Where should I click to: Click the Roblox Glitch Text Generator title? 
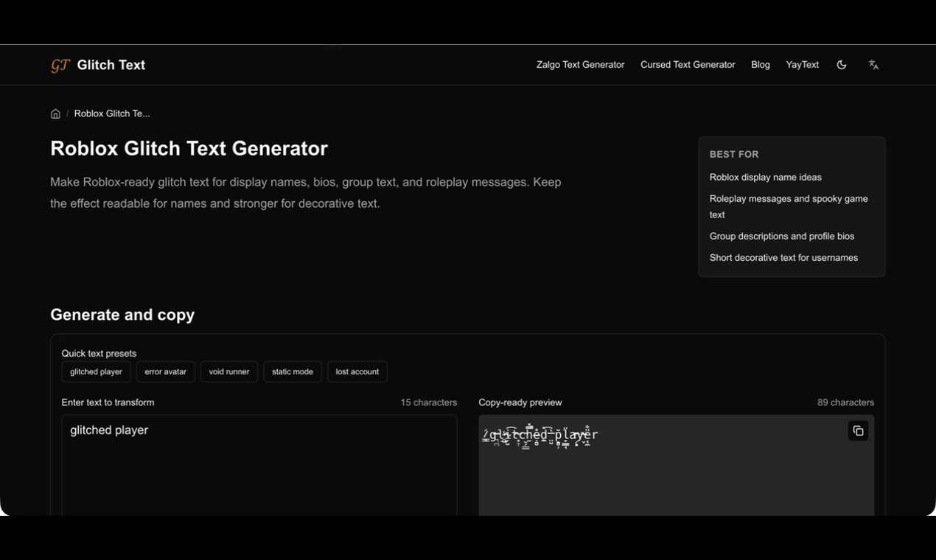click(189, 148)
